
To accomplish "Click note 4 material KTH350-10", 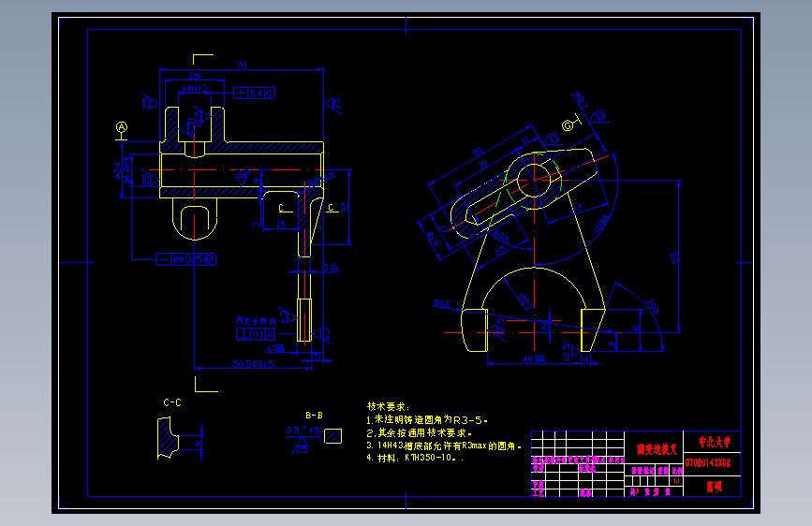I will tap(414, 458).
